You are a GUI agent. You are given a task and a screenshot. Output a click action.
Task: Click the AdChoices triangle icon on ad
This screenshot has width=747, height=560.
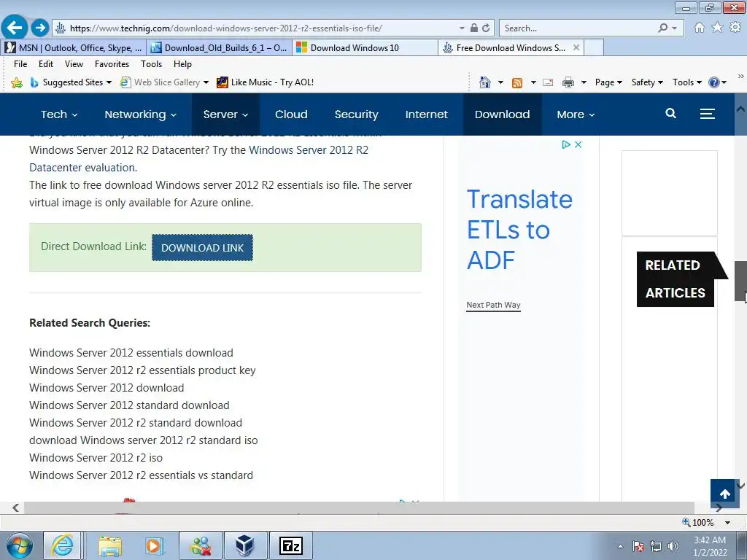(566, 144)
